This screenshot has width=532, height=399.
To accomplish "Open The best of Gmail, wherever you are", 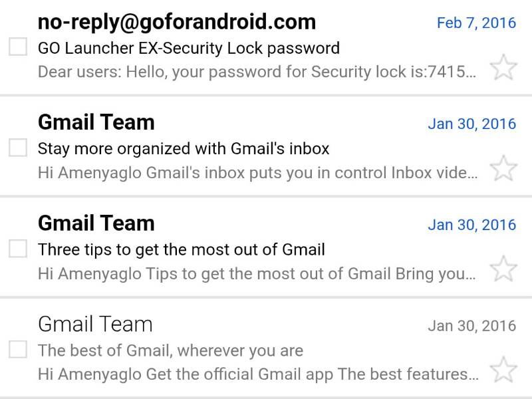I will 170,351.
